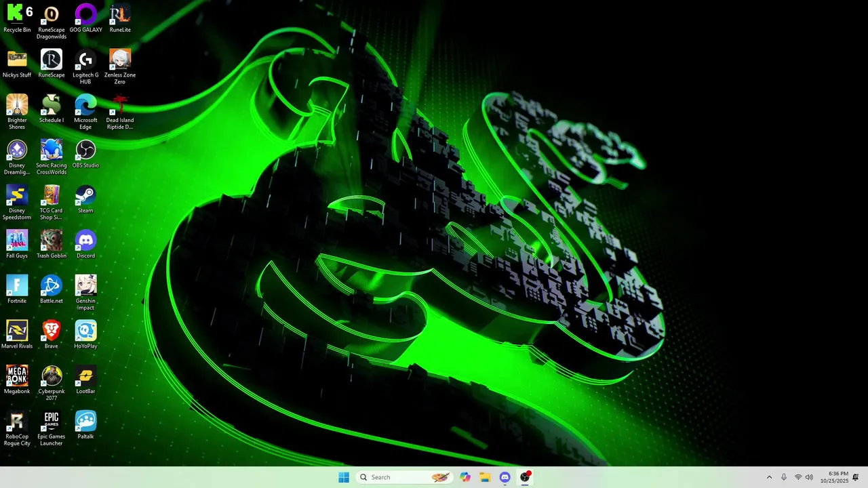This screenshot has width=868, height=488.
Task: Select the Brave browser shortcut
Action: point(52,335)
